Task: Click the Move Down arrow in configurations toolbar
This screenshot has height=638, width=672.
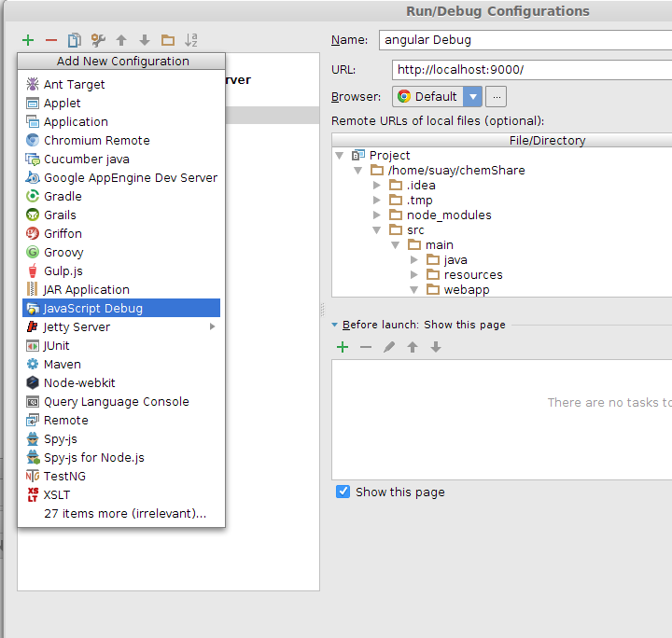Action: pyautogui.click(x=145, y=40)
